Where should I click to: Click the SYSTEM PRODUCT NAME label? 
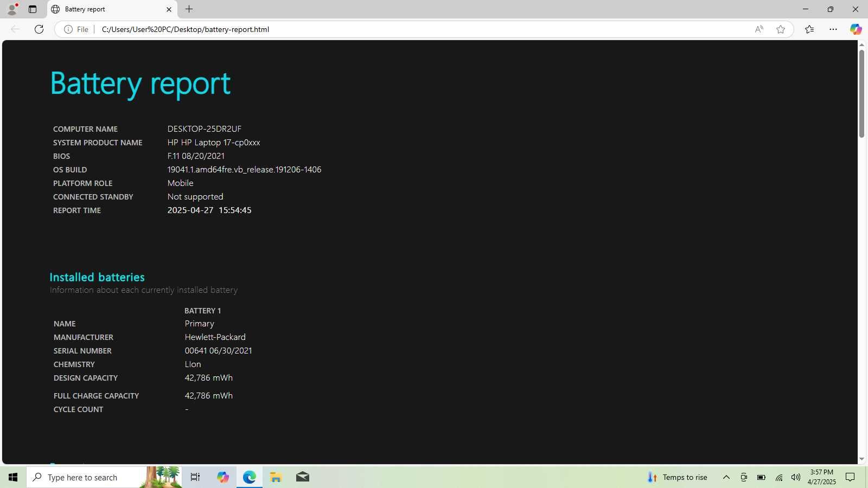(x=98, y=143)
